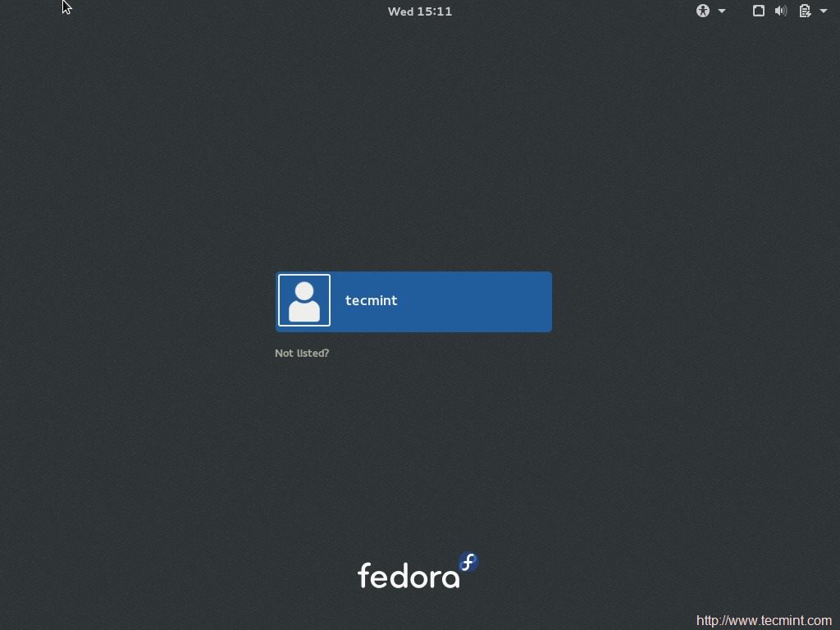Click the screen brightness monitor icon
This screenshot has height=630, width=840.
[x=759, y=11]
